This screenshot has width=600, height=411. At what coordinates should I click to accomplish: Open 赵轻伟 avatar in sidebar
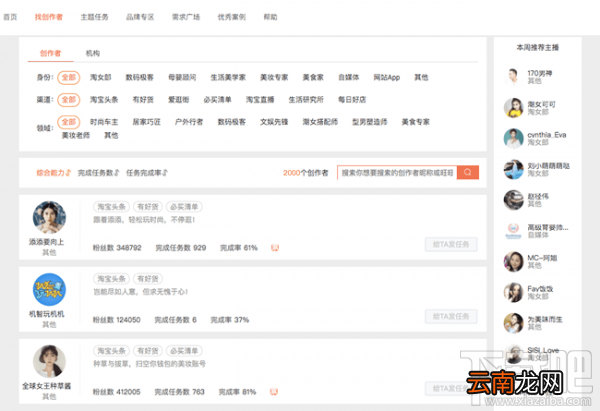[x=513, y=200]
